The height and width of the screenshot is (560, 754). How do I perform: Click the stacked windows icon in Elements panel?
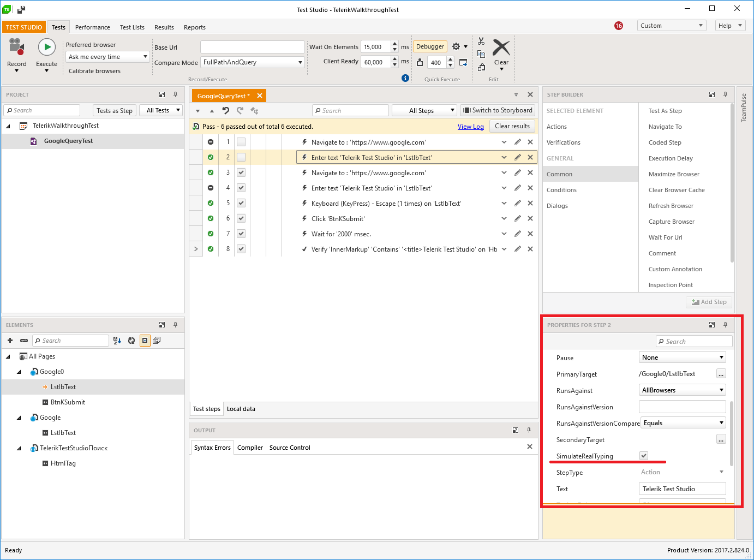pyautogui.click(x=157, y=341)
